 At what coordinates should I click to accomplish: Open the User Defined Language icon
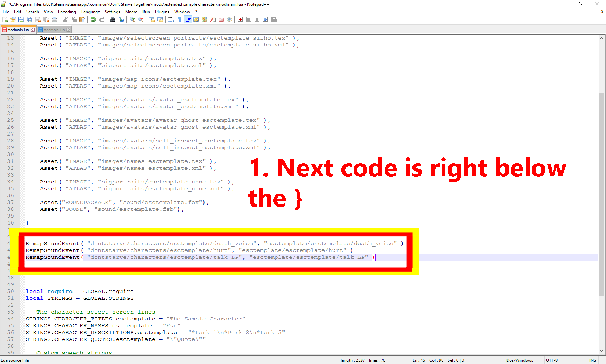pyautogui.click(x=196, y=19)
